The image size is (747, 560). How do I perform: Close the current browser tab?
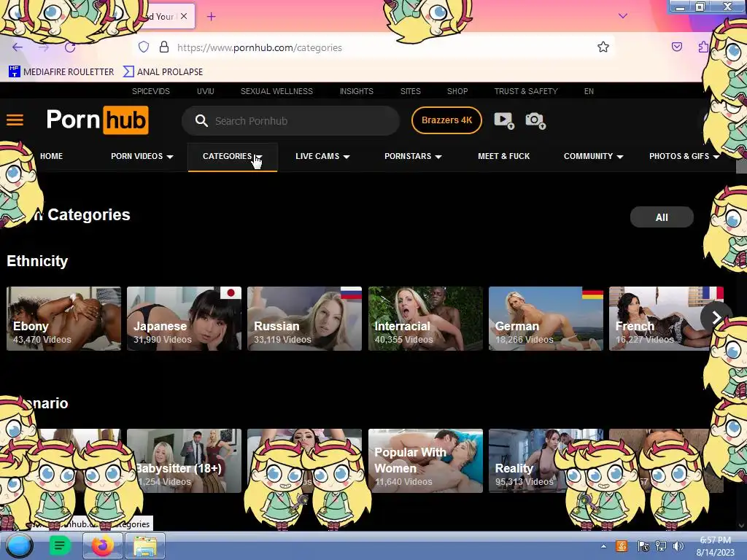[184, 16]
